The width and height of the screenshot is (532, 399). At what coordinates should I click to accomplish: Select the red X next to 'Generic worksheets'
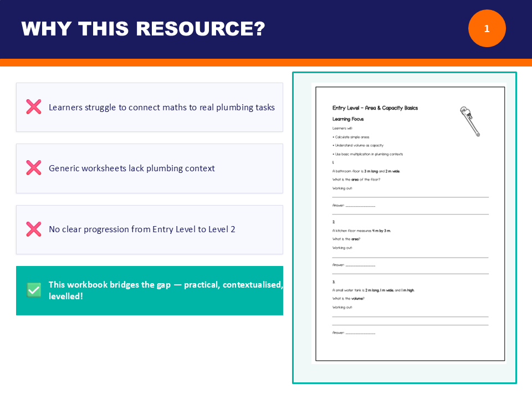click(x=34, y=168)
